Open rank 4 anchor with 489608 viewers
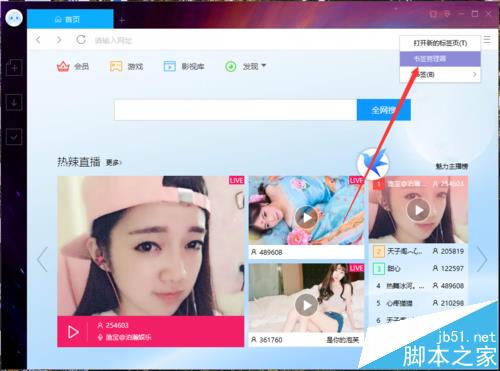Screen dimensions: 500x371 418,286
